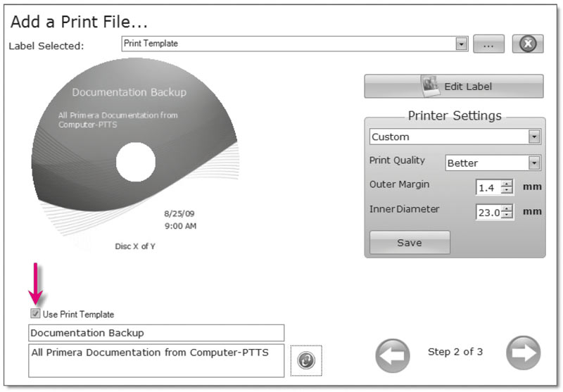The width and height of the screenshot is (563, 392).
Task: Click the Add a Print File heading
Action: 79,22
